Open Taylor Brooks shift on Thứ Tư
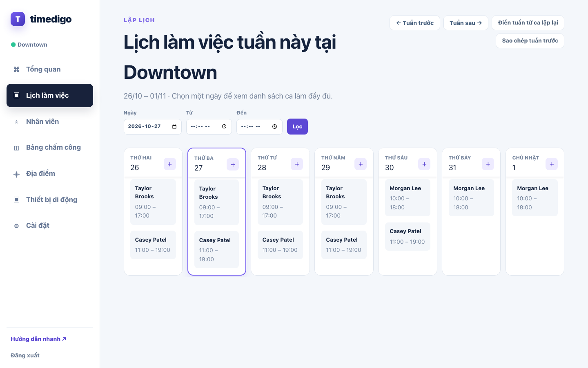This screenshot has width=588, height=368. [x=281, y=202]
